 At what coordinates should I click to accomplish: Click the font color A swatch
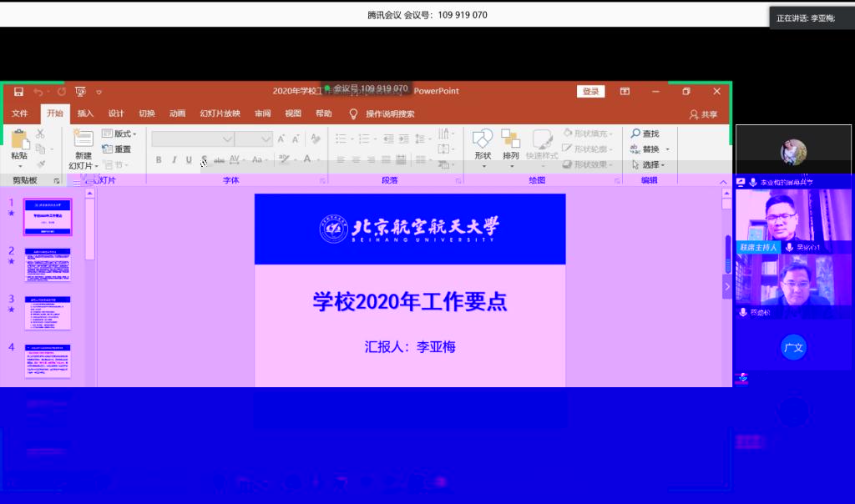pos(307,159)
